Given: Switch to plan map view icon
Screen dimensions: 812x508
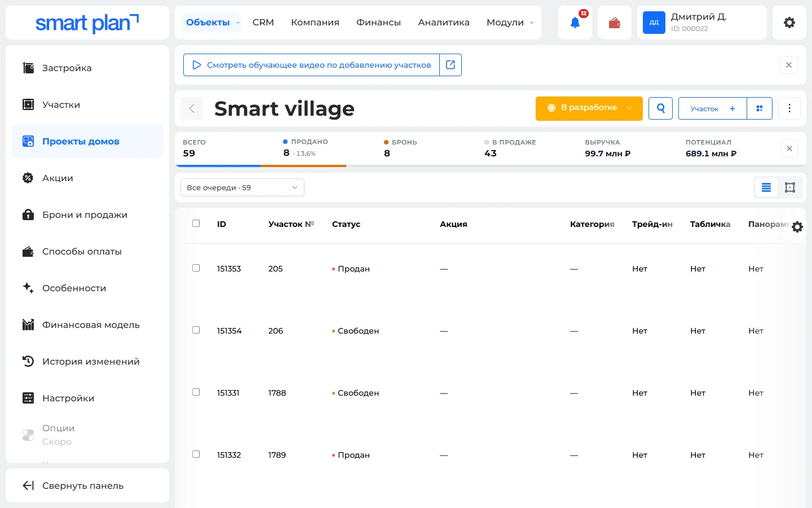Looking at the screenshot, I should coord(790,187).
